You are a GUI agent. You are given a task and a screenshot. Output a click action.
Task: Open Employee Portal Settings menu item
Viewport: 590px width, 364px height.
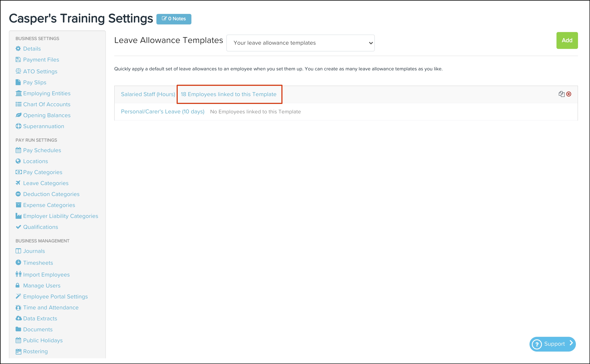click(x=55, y=297)
